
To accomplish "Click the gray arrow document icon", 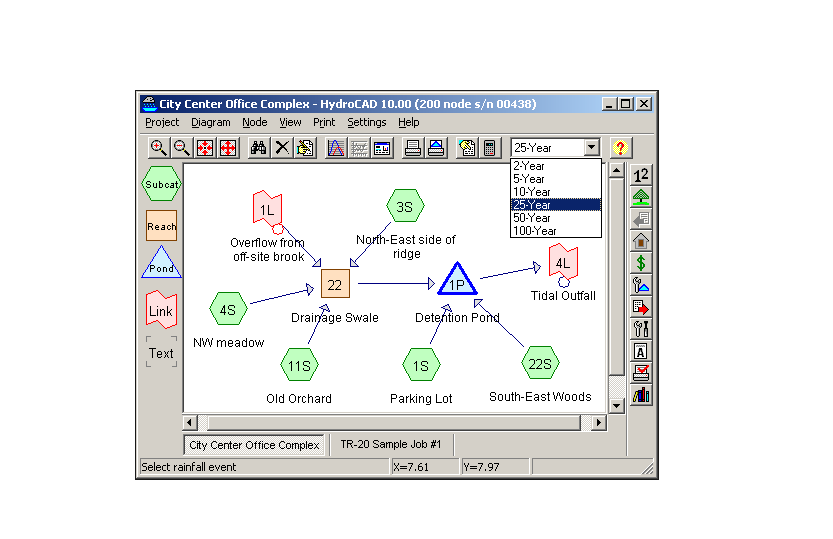I will tap(641, 219).
